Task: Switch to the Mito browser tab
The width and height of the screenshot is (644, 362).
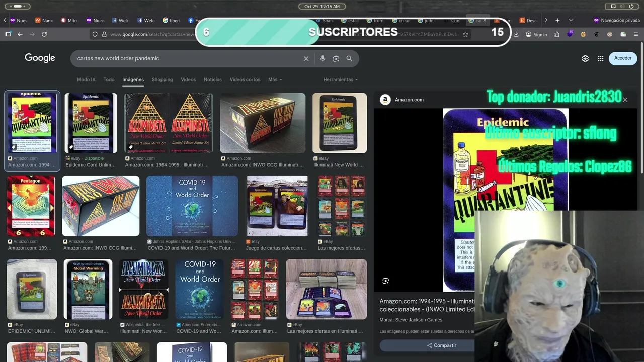Action: tap(69, 20)
